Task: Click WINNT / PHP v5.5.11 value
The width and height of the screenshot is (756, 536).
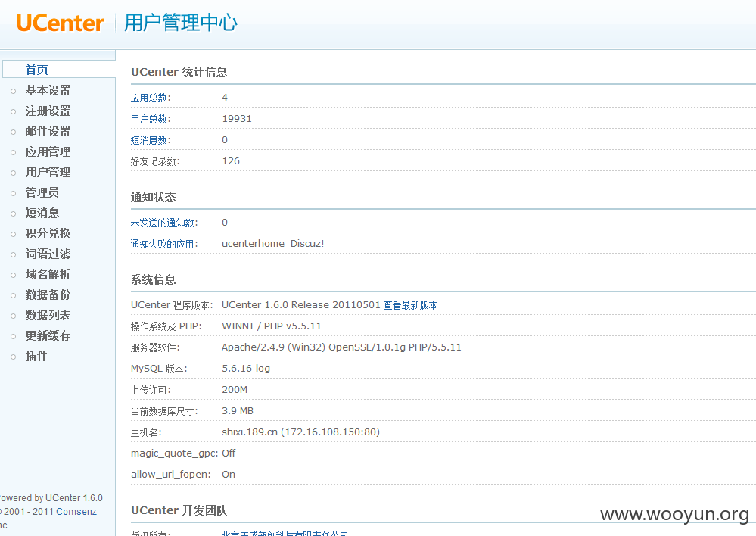Action: (x=272, y=326)
